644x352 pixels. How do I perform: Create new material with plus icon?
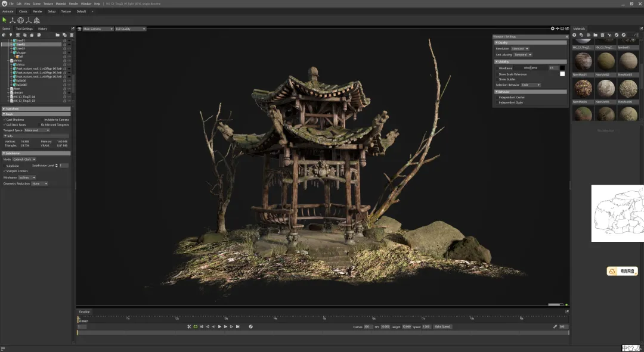click(574, 35)
